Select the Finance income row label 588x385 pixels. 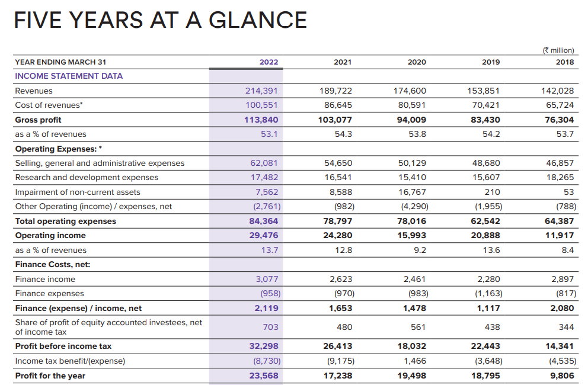(x=45, y=279)
